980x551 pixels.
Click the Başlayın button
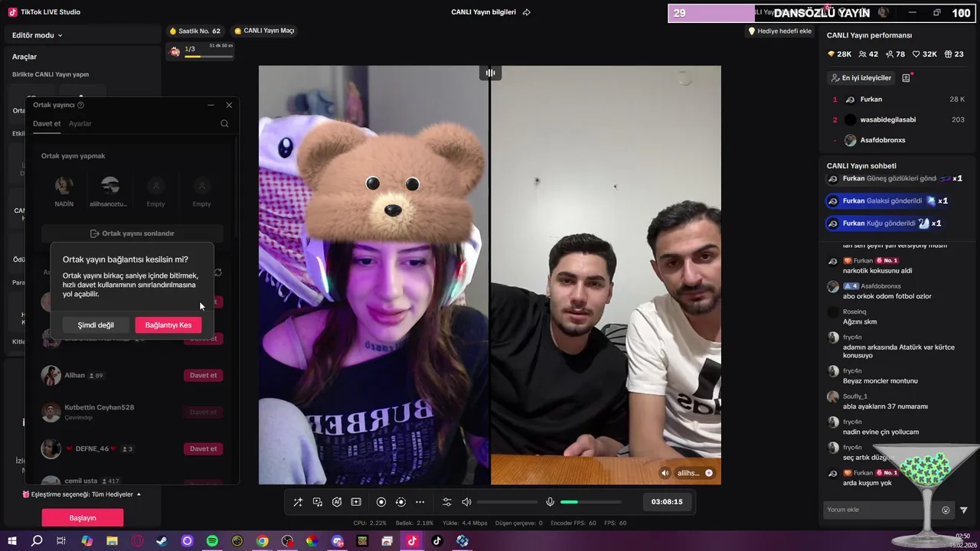tap(83, 518)
